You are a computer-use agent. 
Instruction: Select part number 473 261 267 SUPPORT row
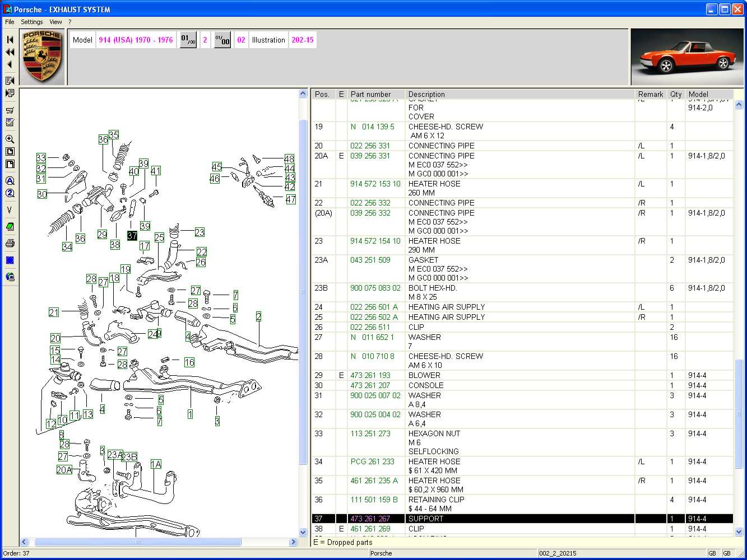coord(522,519)
